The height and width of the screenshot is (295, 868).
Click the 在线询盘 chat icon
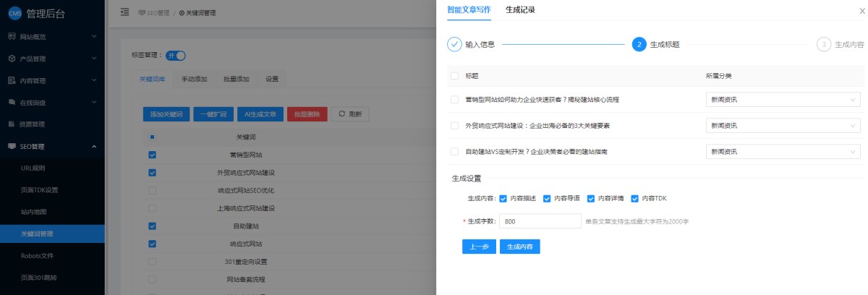(12, 103)
